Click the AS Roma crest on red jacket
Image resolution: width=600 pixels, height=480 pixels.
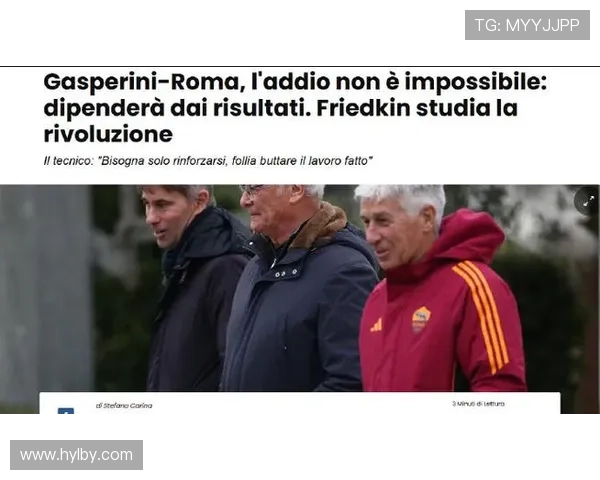(x=421, y=319)
